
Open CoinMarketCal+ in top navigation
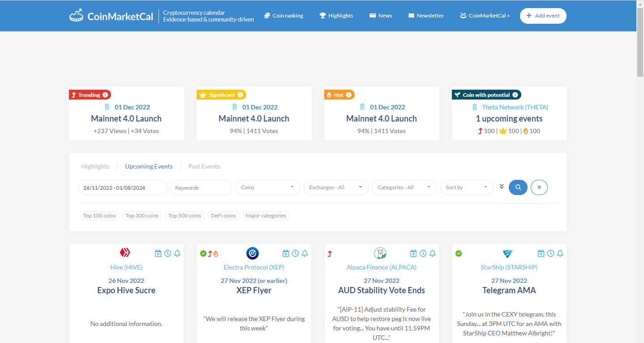(485, 16)
